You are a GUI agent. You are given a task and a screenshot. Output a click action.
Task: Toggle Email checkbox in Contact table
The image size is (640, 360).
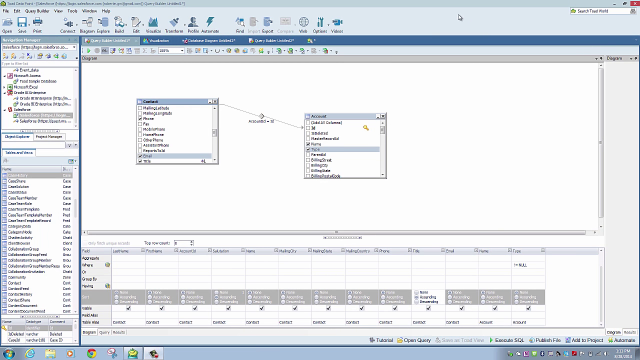click(140, 156)
